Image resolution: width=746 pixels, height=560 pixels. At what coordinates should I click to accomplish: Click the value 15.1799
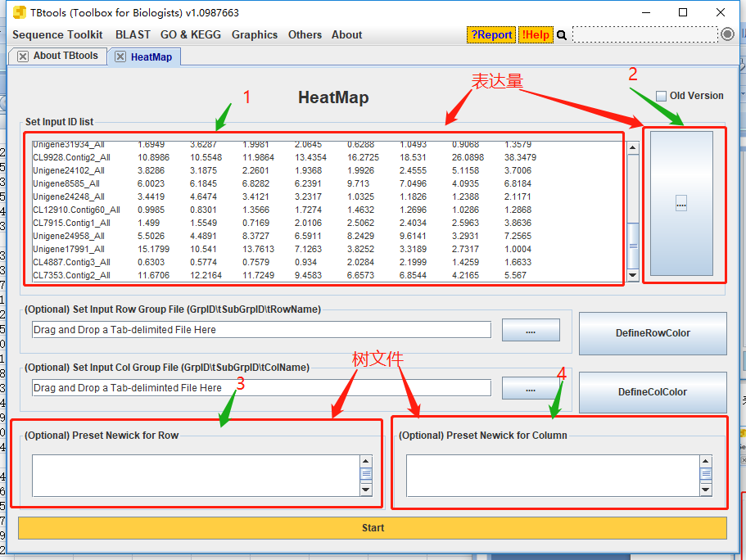(153, 249)
